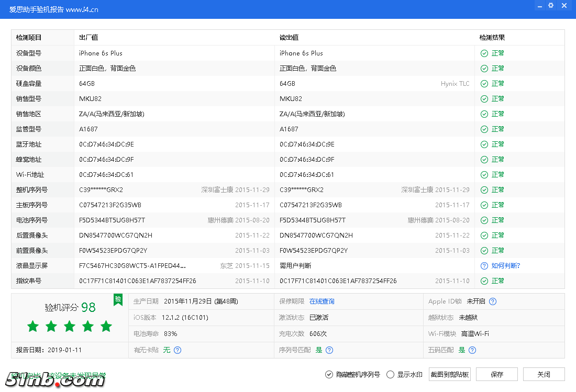Screen dimensions: 576x392
Task: Click the help icon beside 有无卡贴
Action: pyautogui.click(x=178, y=350)
